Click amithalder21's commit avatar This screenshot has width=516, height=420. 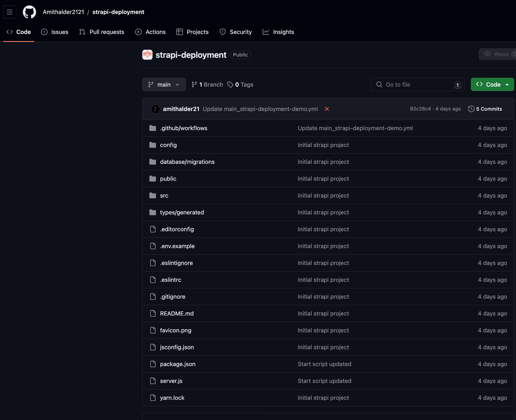[155, 109]
